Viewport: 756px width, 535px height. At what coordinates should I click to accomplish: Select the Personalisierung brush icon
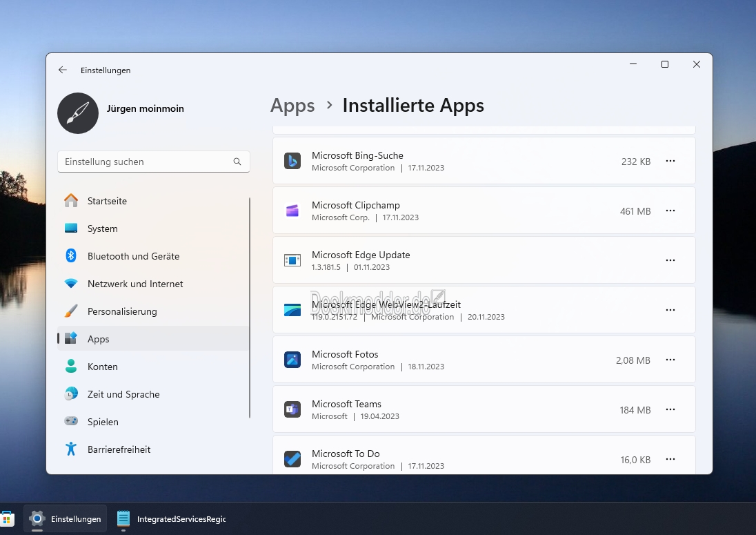pos(71,311)
